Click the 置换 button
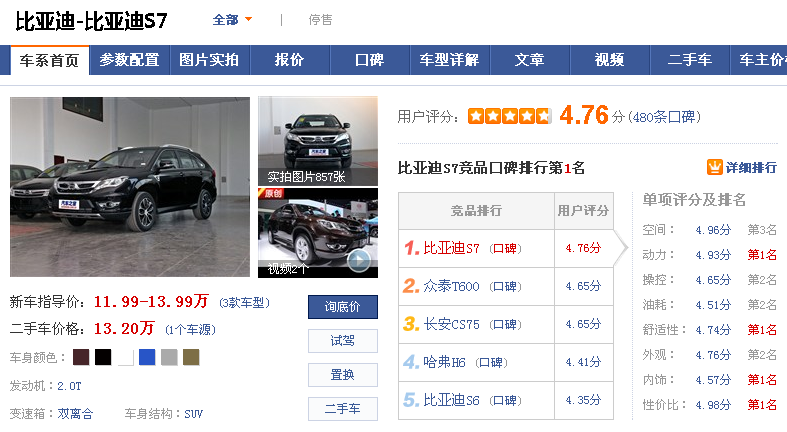This screenshot has width=787, height=432. (x=343, y=375)
